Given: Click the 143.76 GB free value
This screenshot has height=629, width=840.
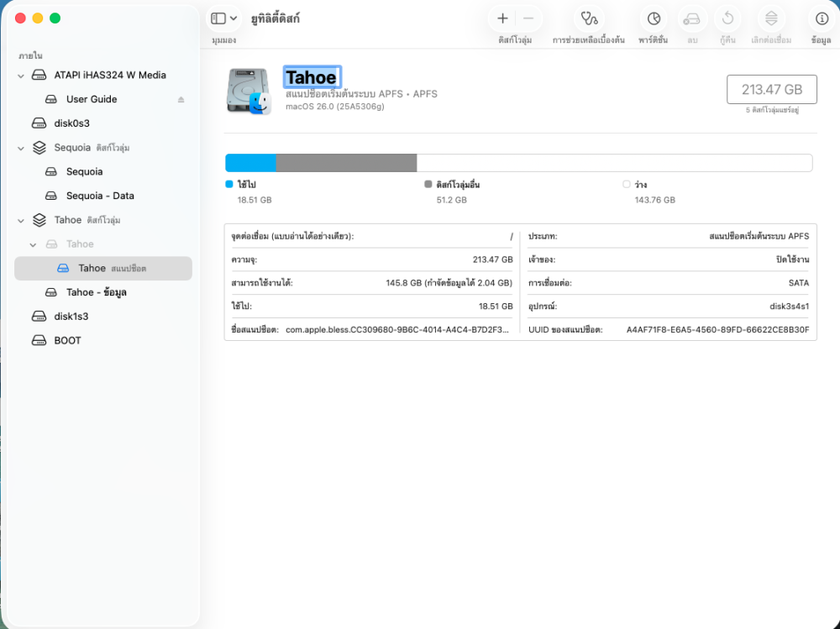Looking at the screenshot, I should (654, 200).
